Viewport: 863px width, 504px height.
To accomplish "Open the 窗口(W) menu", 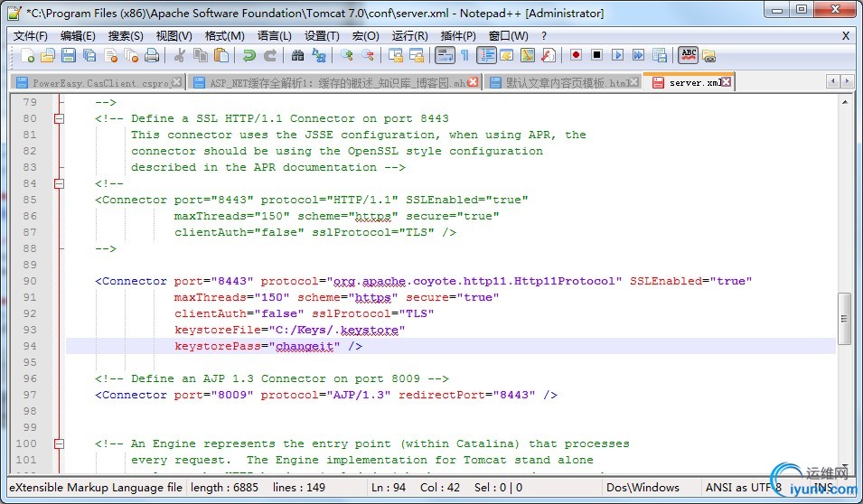I will point(508,36).
